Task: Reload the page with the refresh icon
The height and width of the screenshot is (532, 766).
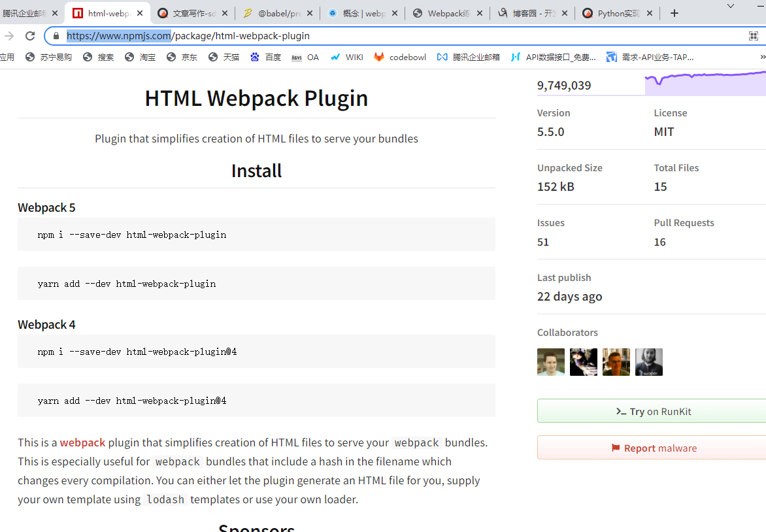Action: pos(30,36)
